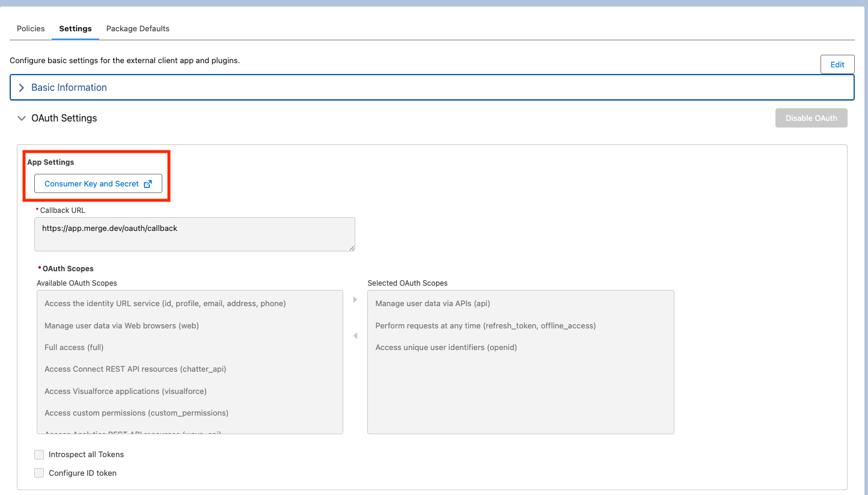This screenshot has width=868, height=495.
Task: Select Manage user data via Web browsers scope
Action: [x=121, y=326]
